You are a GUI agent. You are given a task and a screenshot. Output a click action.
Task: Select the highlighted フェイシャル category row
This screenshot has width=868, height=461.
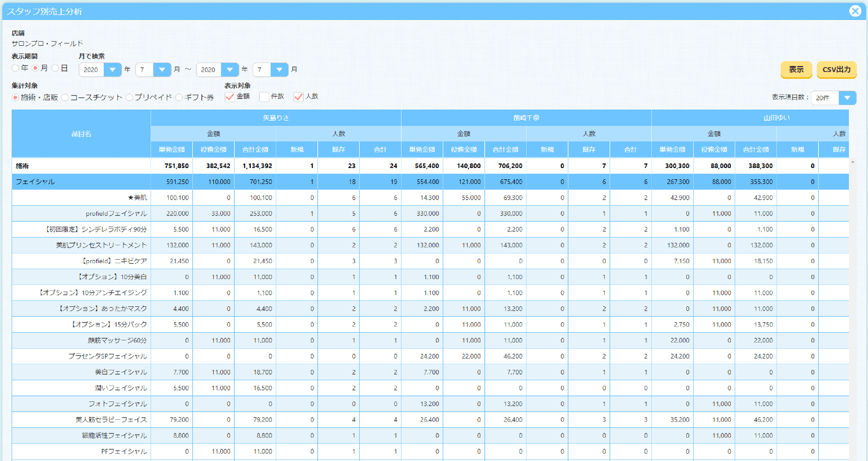(x=430, y=182)
